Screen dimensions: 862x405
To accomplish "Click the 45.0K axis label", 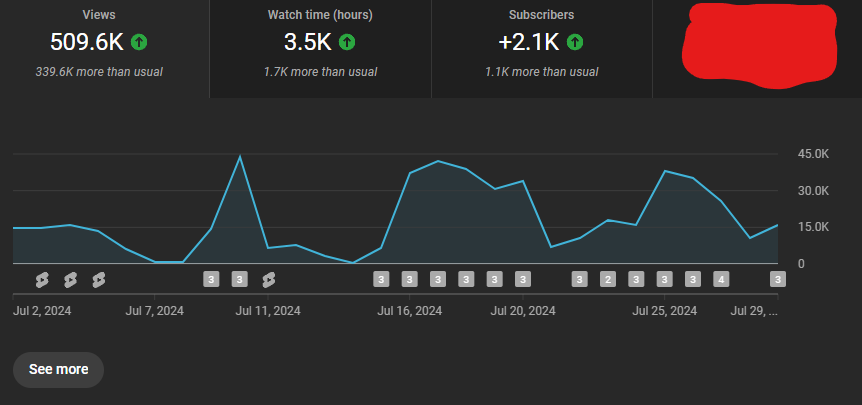I will [813, 154].
